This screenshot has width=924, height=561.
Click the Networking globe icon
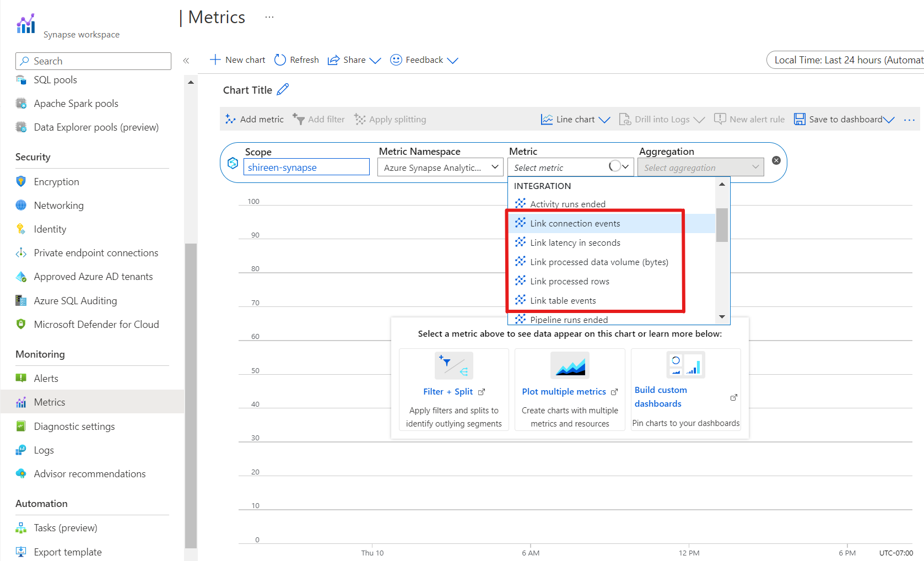pos(21,205)
